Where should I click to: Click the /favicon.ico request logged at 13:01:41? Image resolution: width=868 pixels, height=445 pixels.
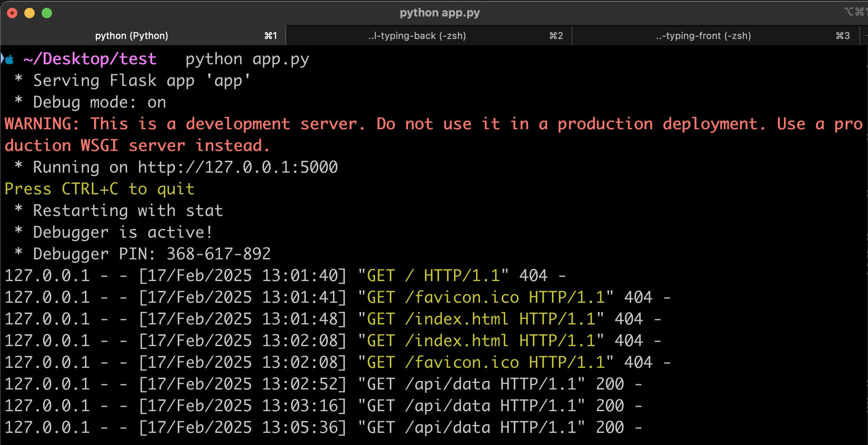[461, 298]
